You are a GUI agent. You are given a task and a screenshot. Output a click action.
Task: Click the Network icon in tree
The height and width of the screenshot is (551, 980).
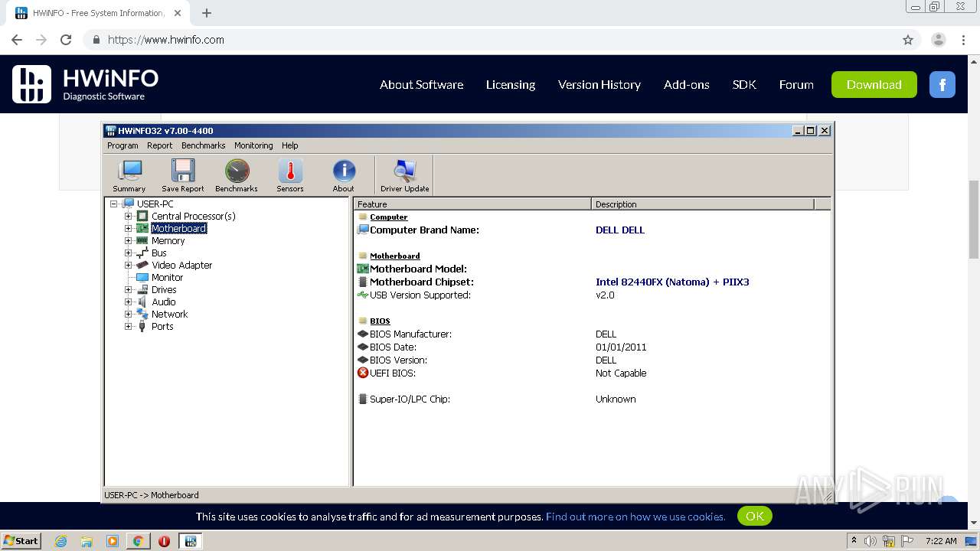click(142, 314)
